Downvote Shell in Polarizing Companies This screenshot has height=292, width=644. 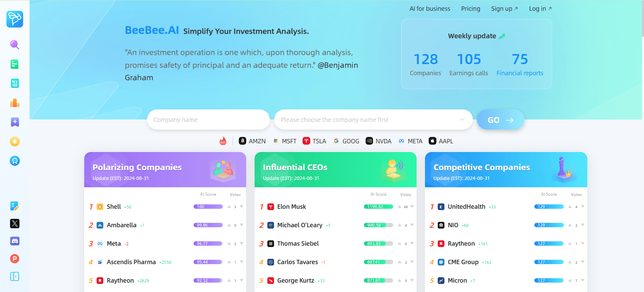coord(241,206)
